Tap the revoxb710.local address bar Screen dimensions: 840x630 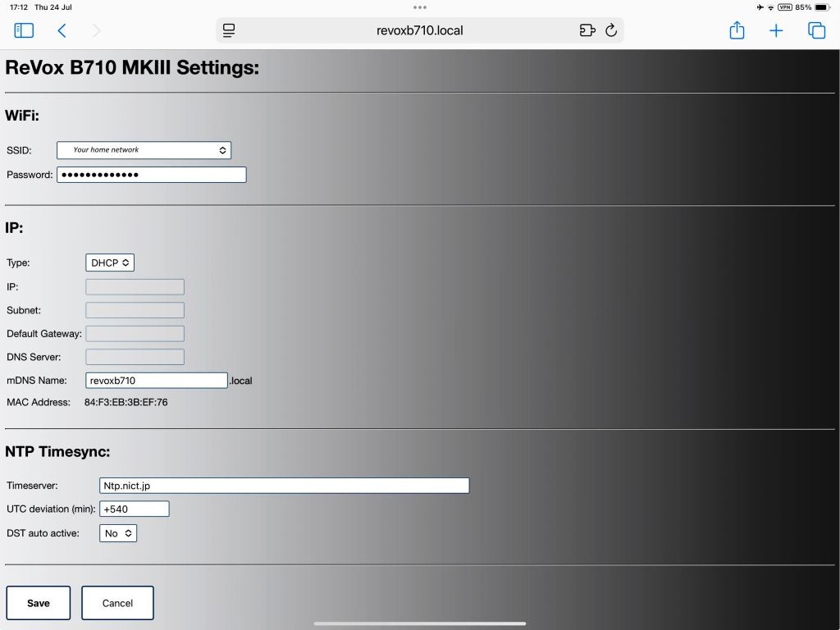pos(419,30)
